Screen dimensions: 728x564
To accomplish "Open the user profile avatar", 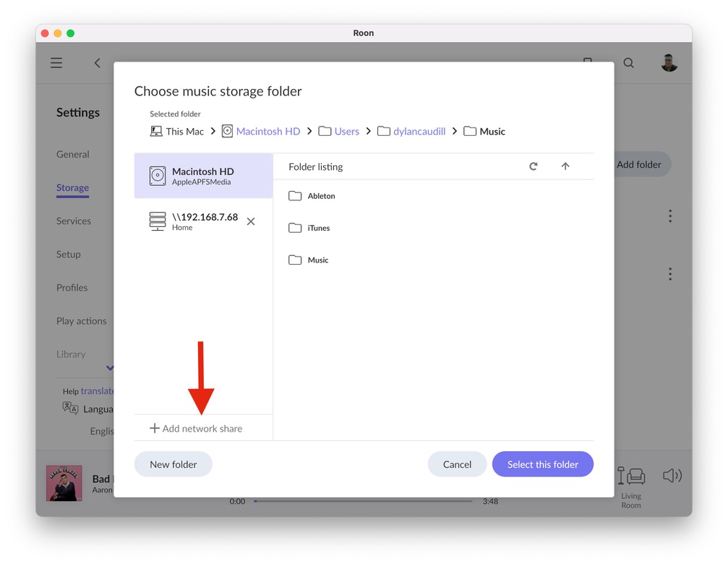I will click(x=669, y=63).
